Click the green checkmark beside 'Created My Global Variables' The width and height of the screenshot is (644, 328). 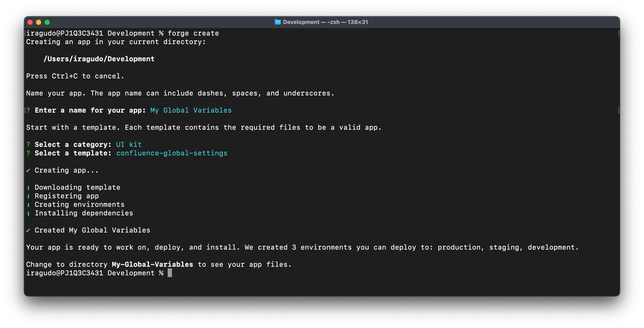point(28,231)
